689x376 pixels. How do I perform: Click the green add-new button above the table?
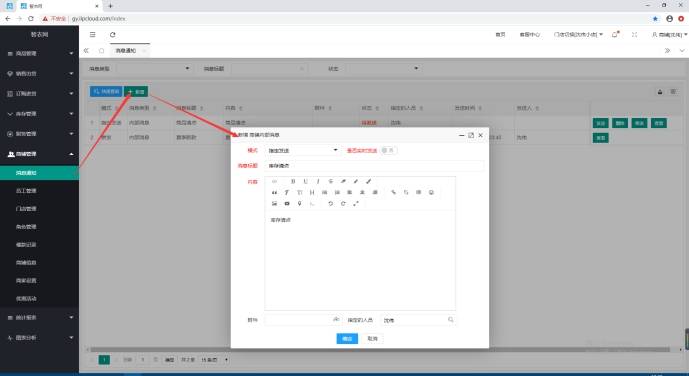136,91
